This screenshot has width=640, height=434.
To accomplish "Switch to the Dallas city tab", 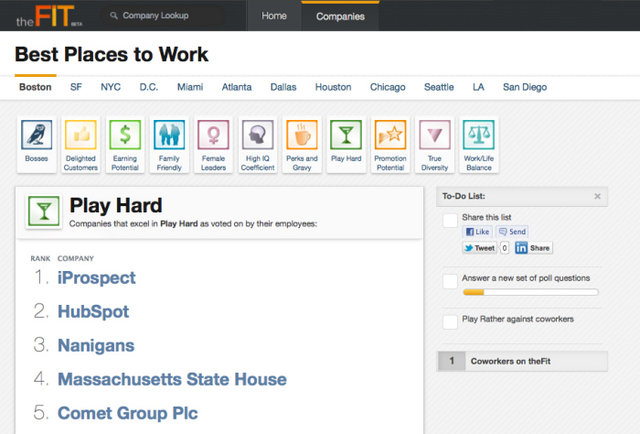I will click(x=283, y=87).
